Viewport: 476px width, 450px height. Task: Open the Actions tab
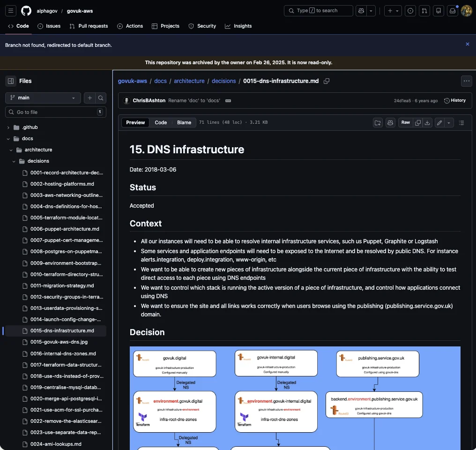[x=130, y=26]
